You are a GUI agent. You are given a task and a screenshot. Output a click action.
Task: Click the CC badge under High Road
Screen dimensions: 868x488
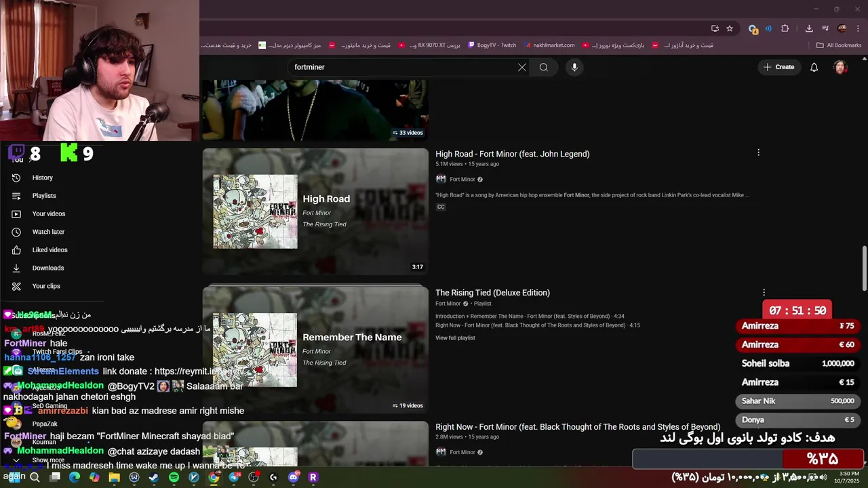pyautogui.click(x=441, y=207)
